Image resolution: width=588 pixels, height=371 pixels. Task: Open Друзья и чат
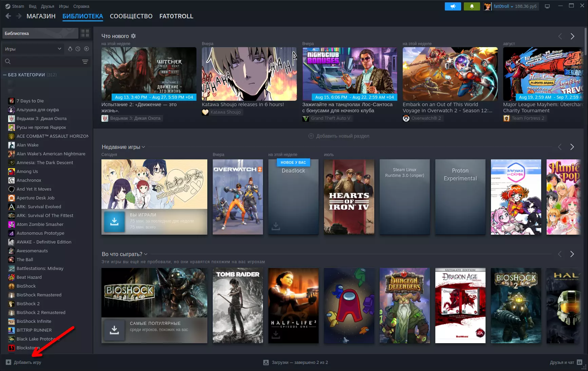[x=566, y=363]
